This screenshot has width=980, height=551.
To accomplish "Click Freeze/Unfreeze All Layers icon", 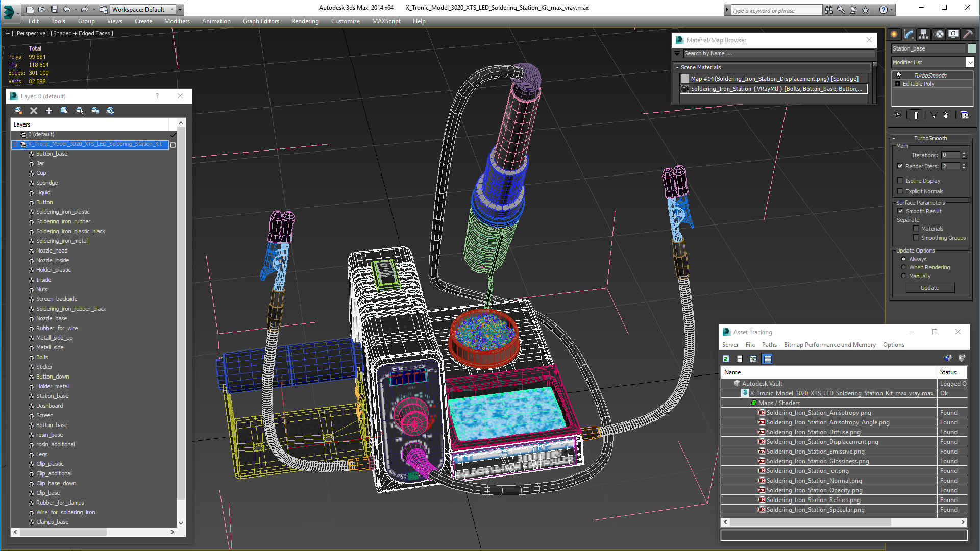I will 110,111.
